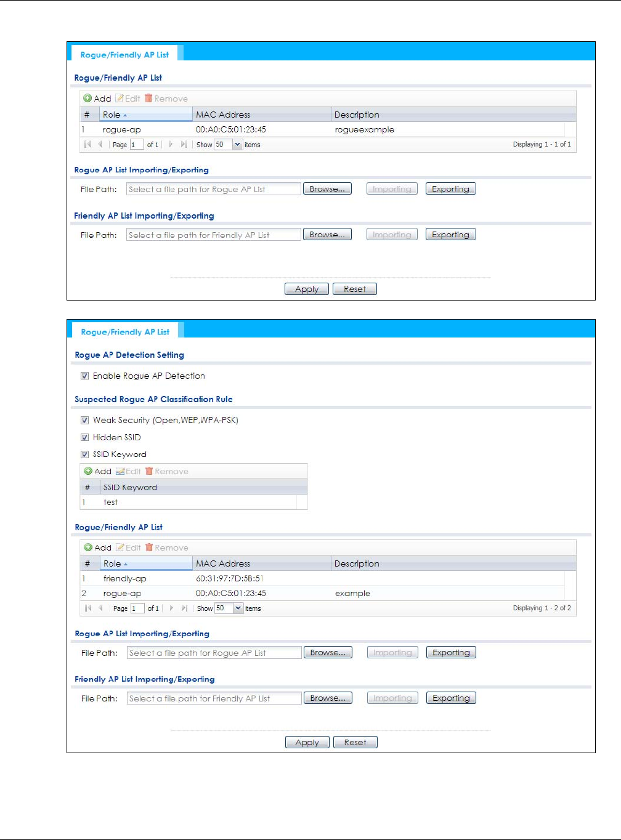621x840 pixels.
Task: Select the 'test' SSID keyword row
Action: 189,502
